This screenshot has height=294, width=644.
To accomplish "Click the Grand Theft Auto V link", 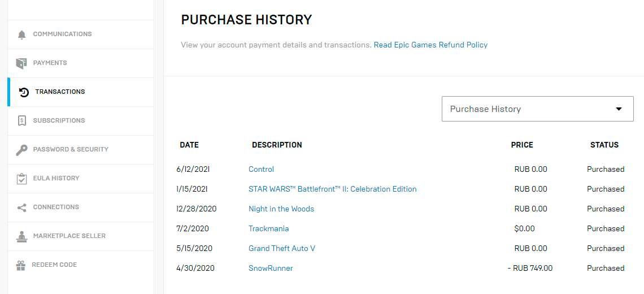I will tap(282, 248).
